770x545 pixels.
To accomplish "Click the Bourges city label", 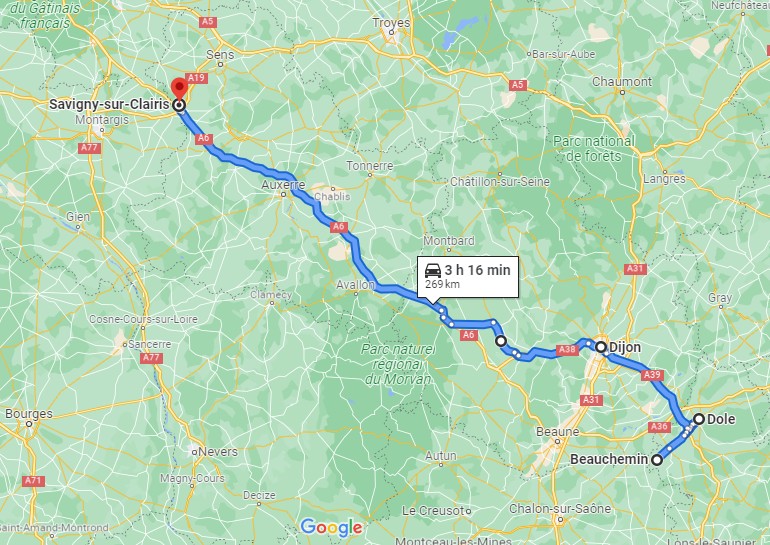I will tap(28, 413).
